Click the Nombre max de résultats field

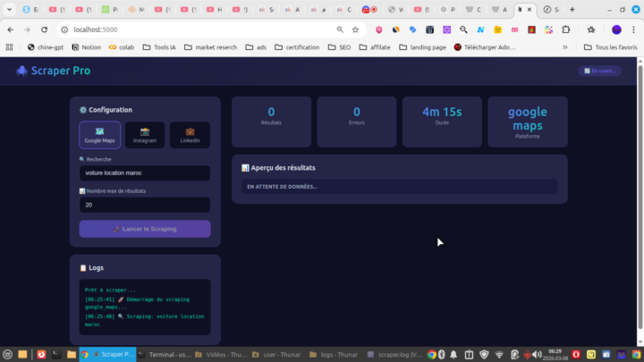(x=144, y=205)
